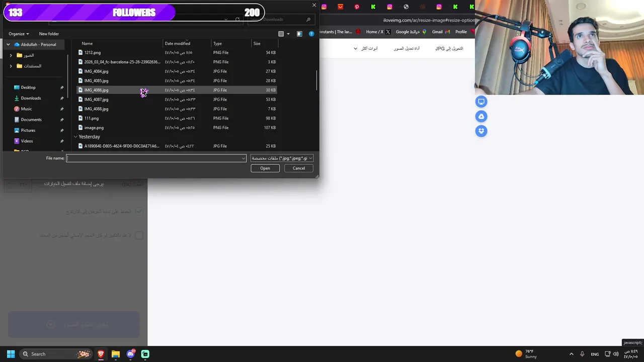Select the file 111.png
The image size is (644, 362).
[176, 118]
